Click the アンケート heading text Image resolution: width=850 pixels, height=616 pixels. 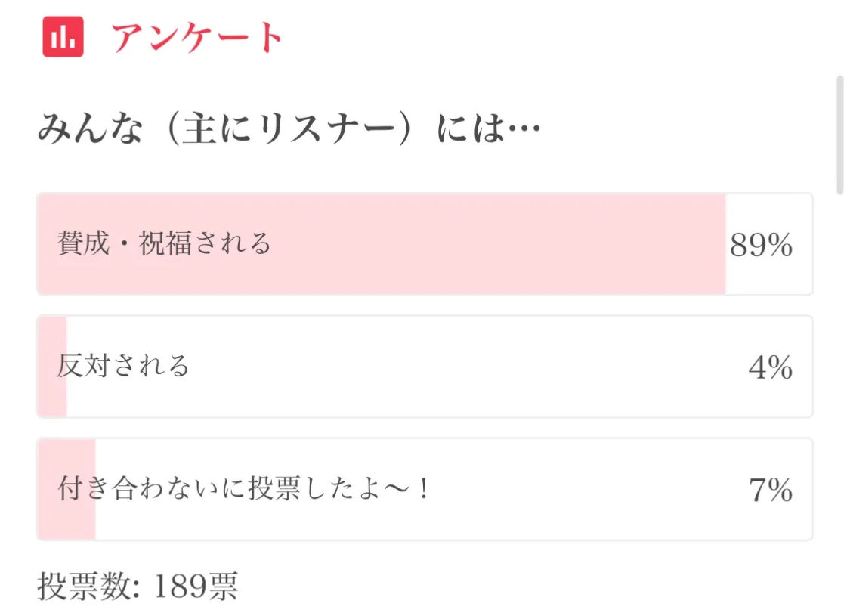[196, 38]
